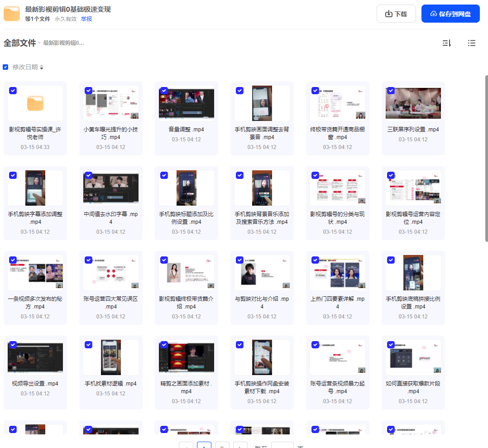Click the file name 如何直接获取爆款片段.mp4

click(413, 387)
